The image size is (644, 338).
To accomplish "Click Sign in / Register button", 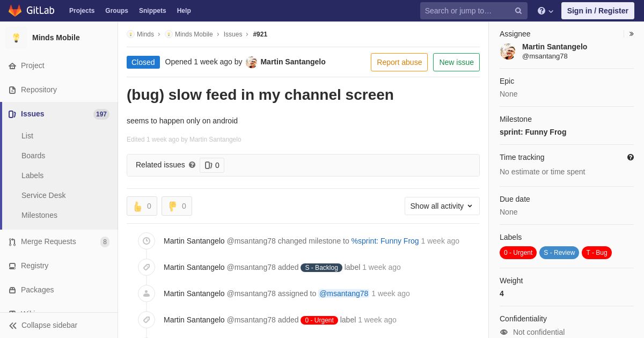I will [x=597, y=11].
